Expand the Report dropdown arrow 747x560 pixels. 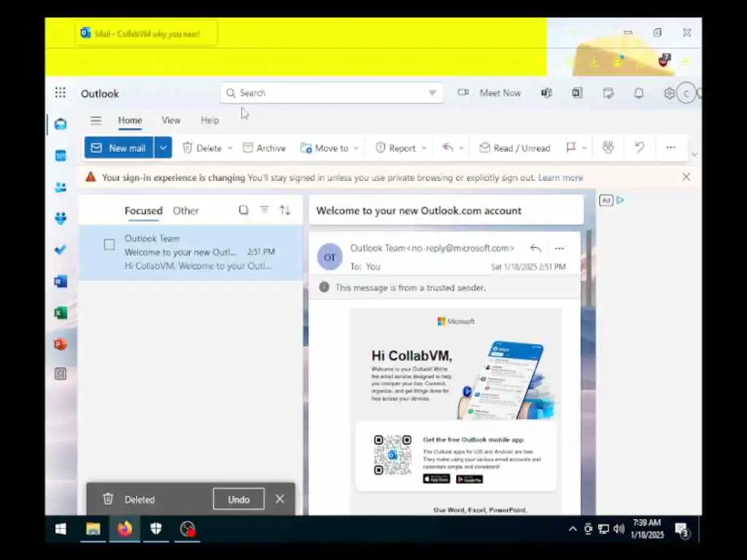click(x=424, y=148)
